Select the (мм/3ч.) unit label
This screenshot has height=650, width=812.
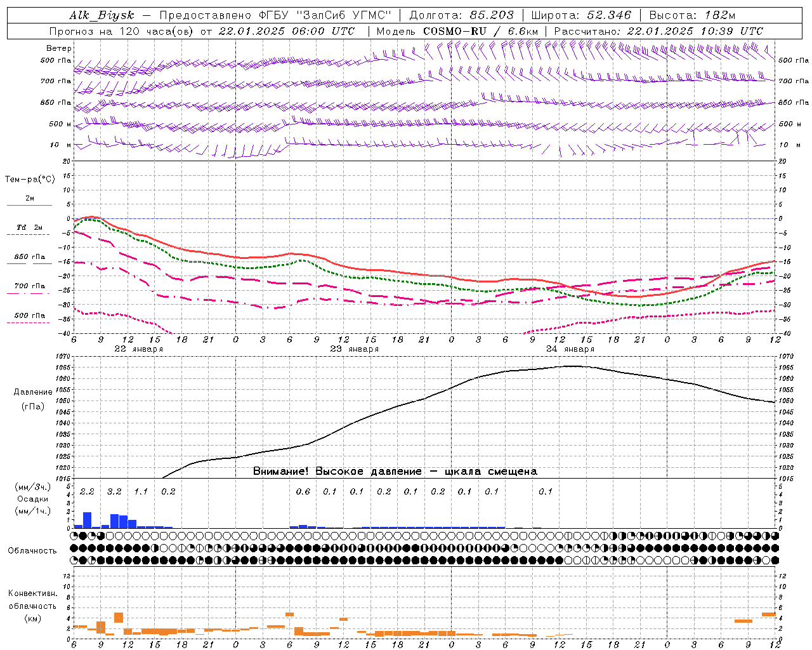click(x=32, y=487)
